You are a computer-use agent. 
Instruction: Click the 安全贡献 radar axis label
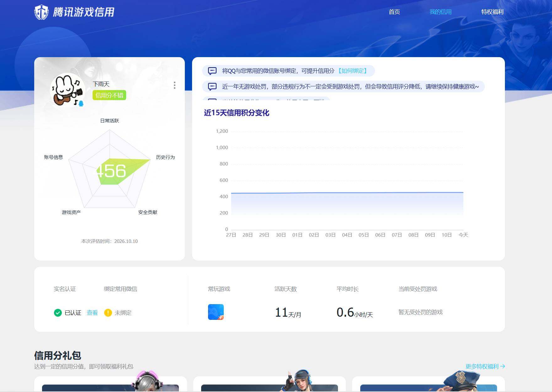click(x=148, y=212)
